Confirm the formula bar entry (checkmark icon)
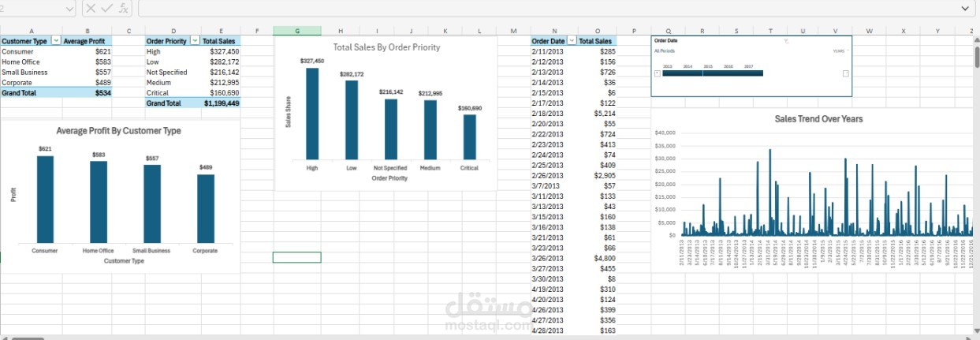Image resolution: width=980 pixels, height=340 pixels. coord(107,8)
